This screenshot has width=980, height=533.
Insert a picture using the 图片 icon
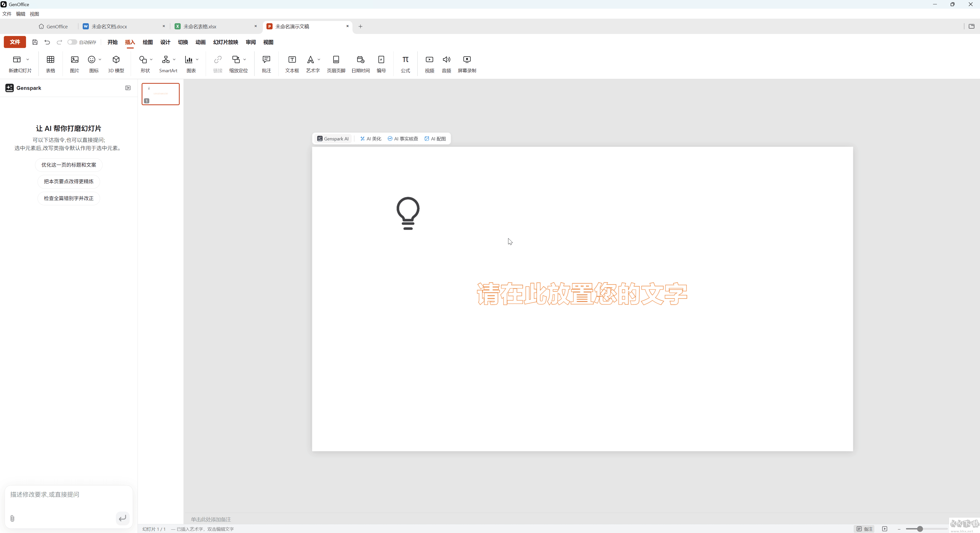click(75, 64)
